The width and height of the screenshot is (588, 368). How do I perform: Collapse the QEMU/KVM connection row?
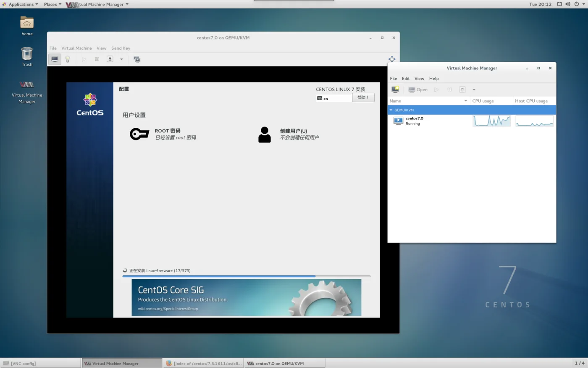[x=391, y=110]
